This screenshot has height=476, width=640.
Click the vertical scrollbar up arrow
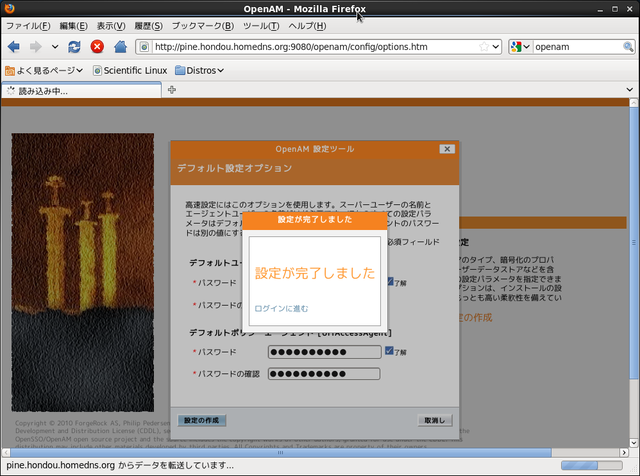point(633,102)
